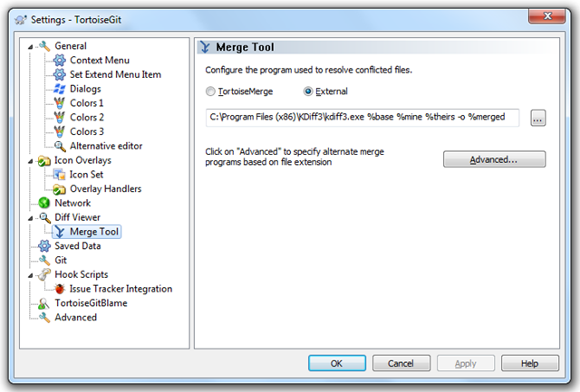Click the Help button
The height and width of the screenshot is (392, 580).
click(x=530, y=364)
